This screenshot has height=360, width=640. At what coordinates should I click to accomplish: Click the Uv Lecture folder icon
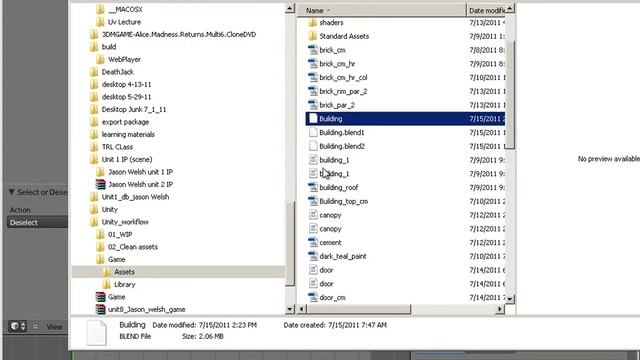coord(100,22)
